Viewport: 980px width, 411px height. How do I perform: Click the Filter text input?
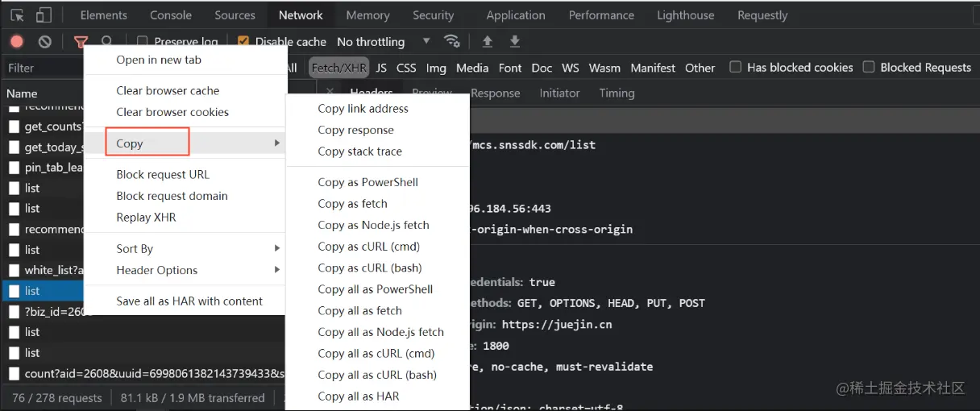(40, 68)
